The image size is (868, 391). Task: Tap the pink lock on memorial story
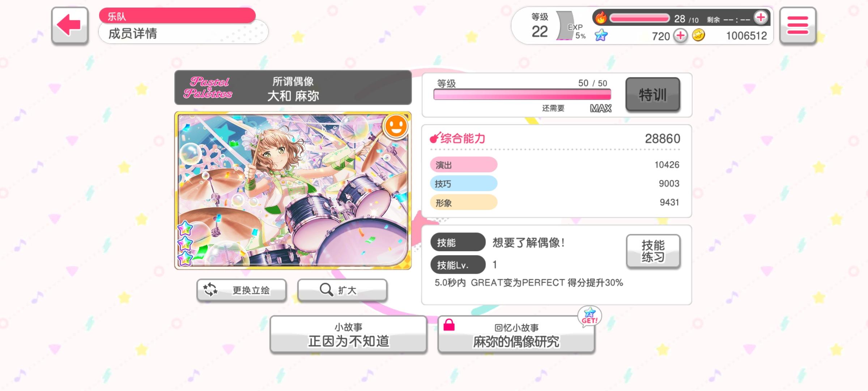point(449,325)
